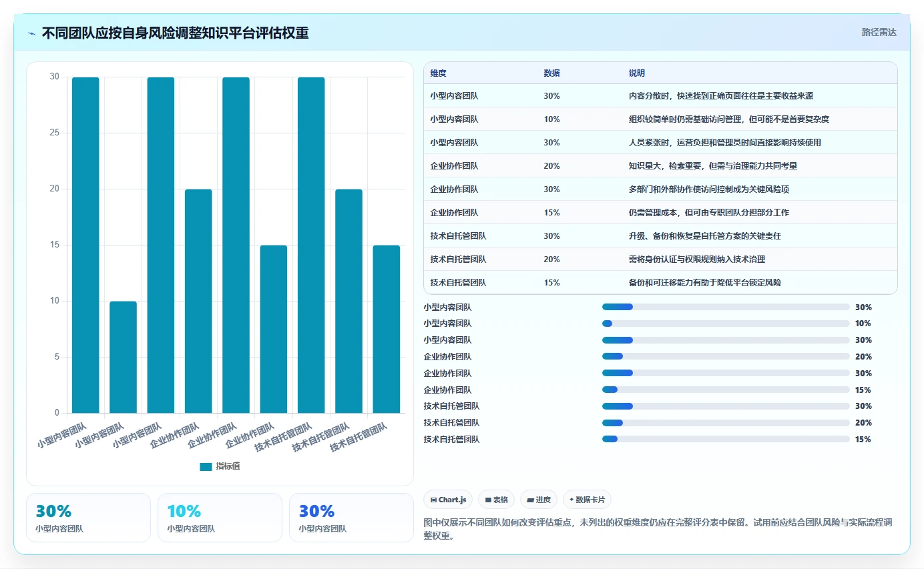The width and height of the screenshot is (924, 569).
Task: Click the chart bar with value 10
Action: 123,357
